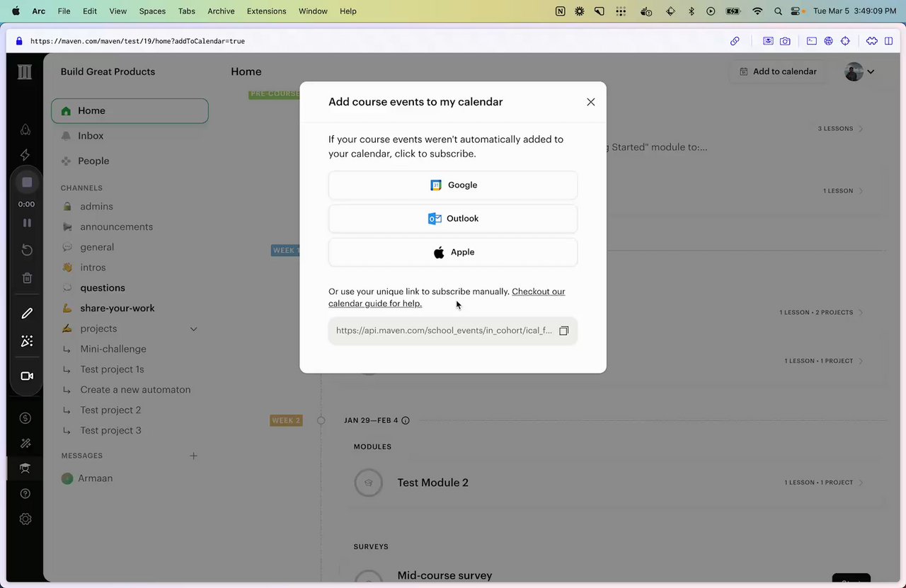Open the profile avatar menu
The height and width of the screenshot is (588, 906).
[x=860, y=71]
